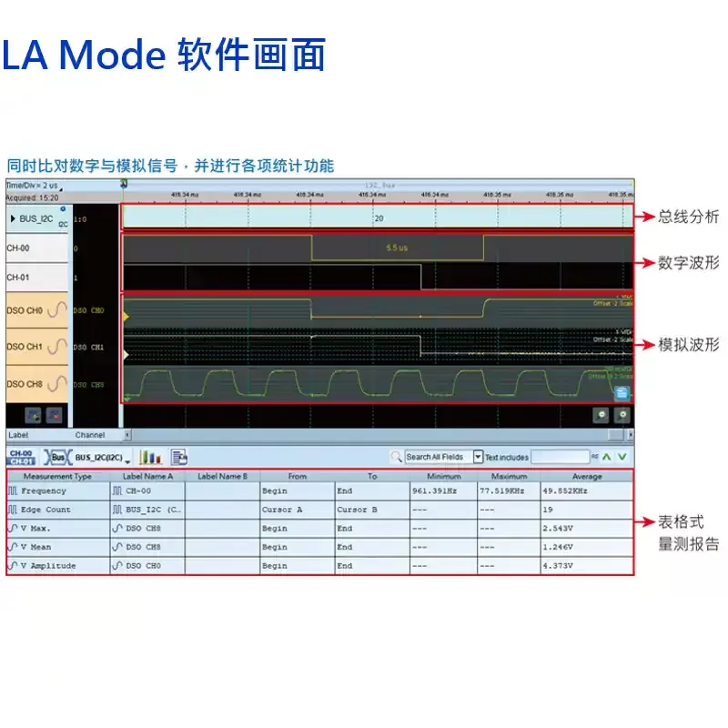Jump to previous search result with up arrow
728x728 pixels.
[x=607, y=457]
